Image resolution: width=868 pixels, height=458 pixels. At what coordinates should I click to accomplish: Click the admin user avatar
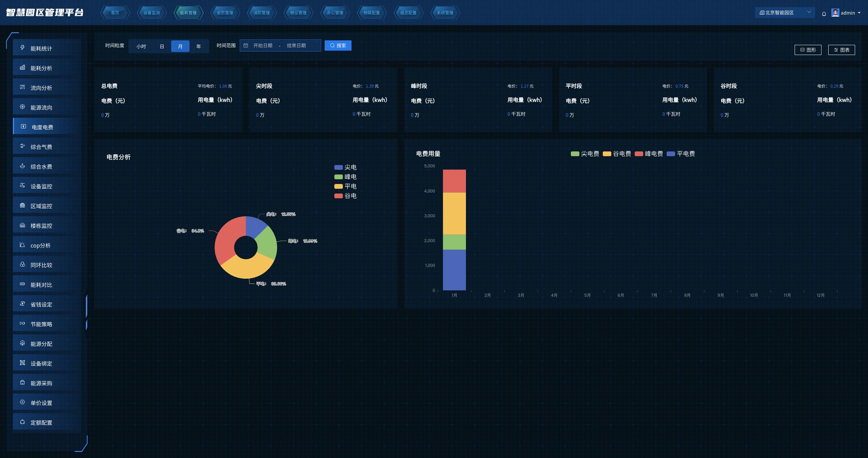[835, 13]
